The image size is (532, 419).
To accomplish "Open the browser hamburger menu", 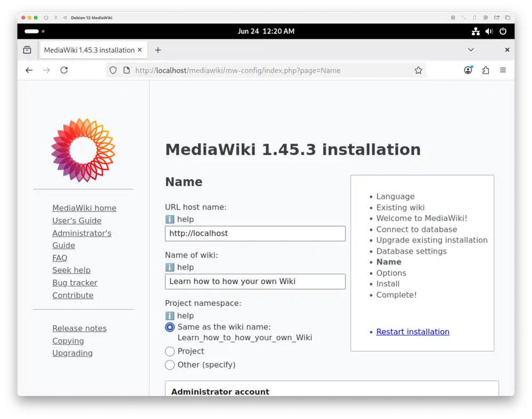I will coord(503,70).
